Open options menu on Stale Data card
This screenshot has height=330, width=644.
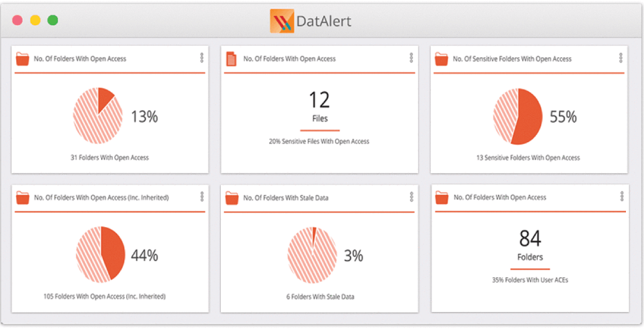[411, 197]
